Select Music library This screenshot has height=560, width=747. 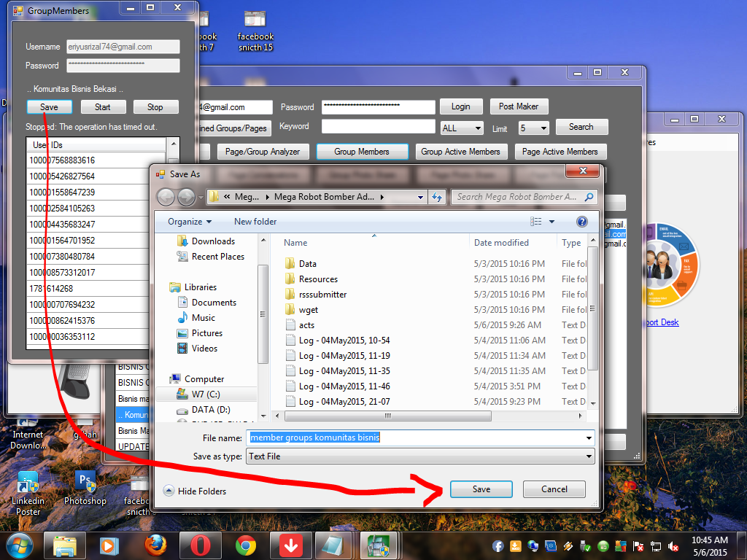(x=197, y=318)
